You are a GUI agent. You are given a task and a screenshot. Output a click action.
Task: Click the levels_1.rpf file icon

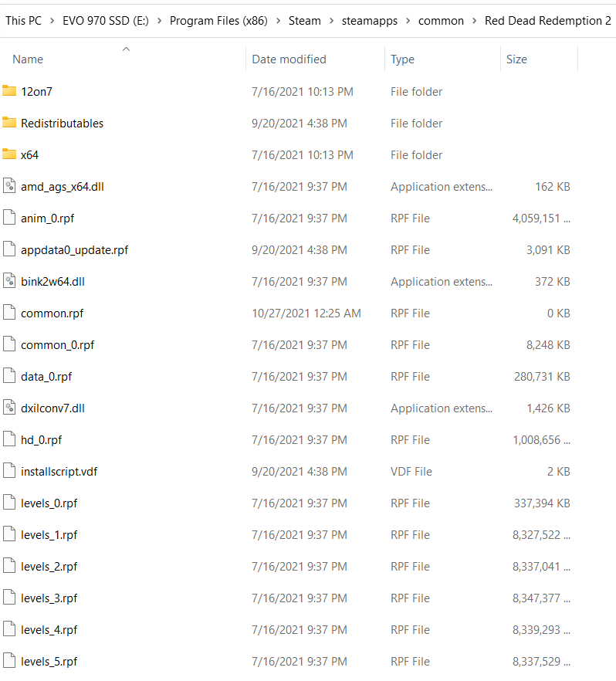(x=9, y=534)
